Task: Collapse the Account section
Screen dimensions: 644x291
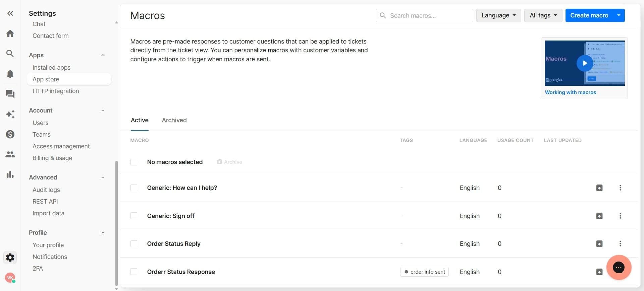Action: pos(103,111)
